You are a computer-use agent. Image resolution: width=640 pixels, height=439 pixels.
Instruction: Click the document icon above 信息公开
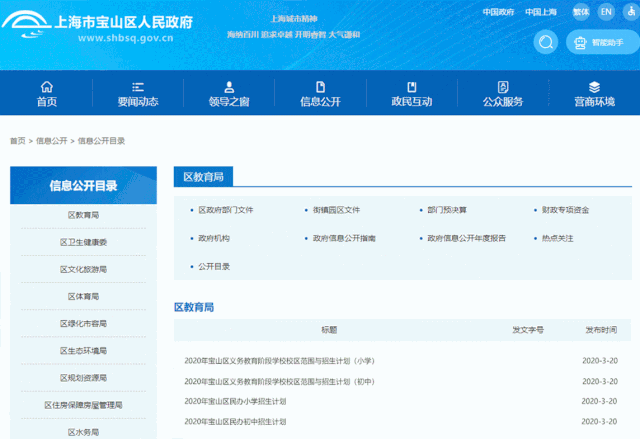320,86
